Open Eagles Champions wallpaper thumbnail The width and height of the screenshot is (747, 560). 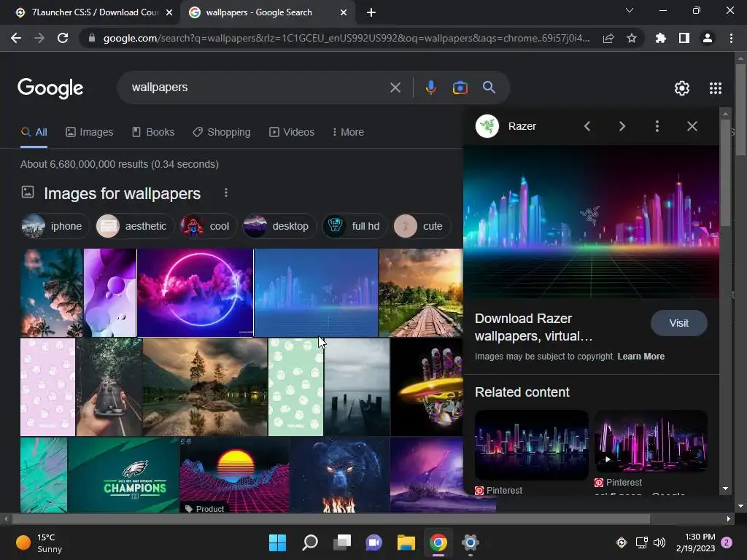(x=123, y=475)
